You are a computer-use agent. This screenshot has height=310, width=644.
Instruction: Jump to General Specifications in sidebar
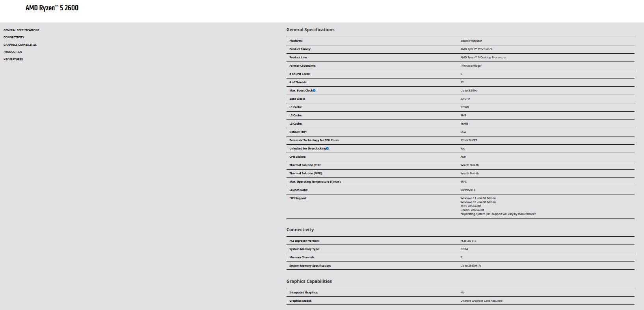click(x=21, y=30)
